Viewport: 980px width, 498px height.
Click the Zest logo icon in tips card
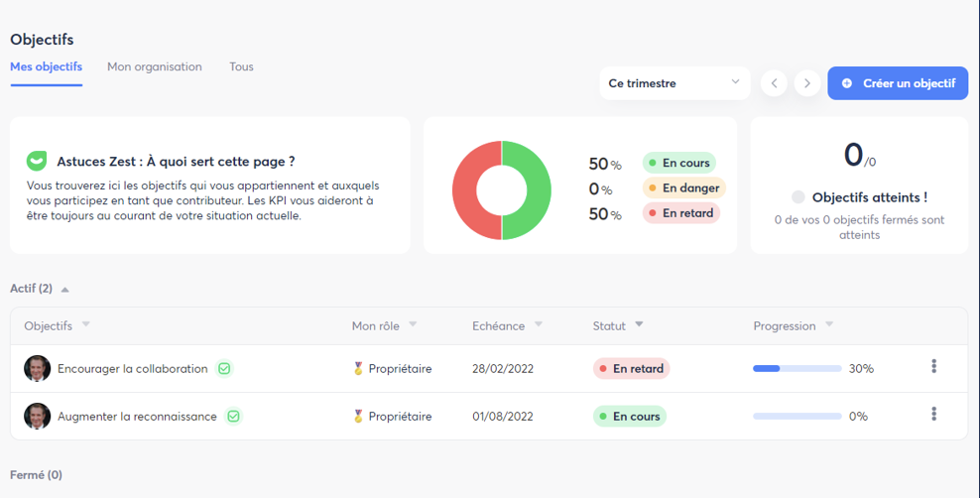[37, 161]
